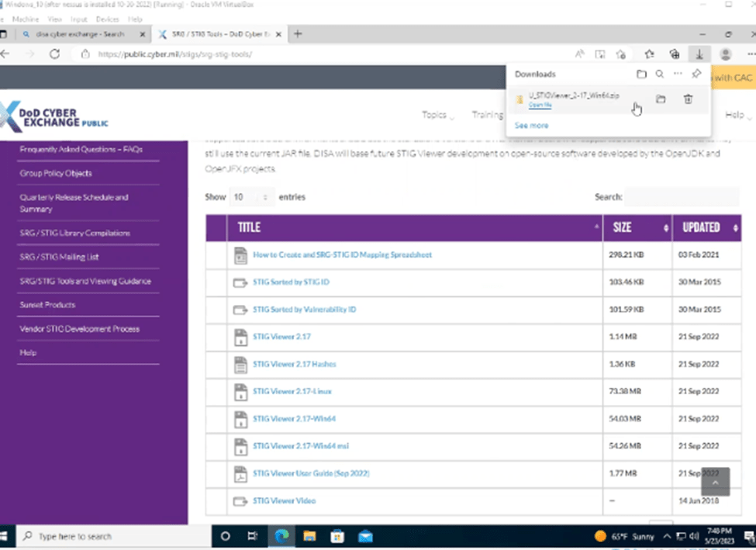Screen dimensions: 756x550
Task: Expand the Topics navigation menu
Action: click(x=438, y=115)
